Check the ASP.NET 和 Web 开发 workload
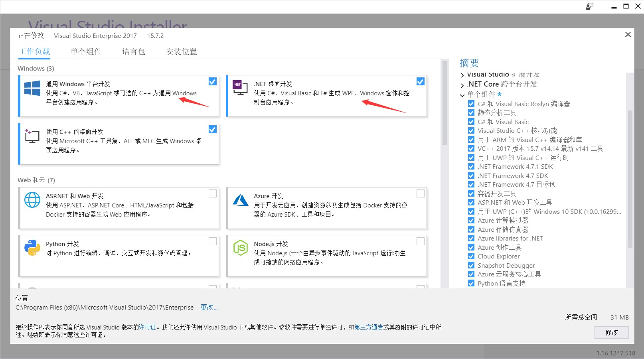The height and width of the screenshot is (359, 644). (213, 193)
